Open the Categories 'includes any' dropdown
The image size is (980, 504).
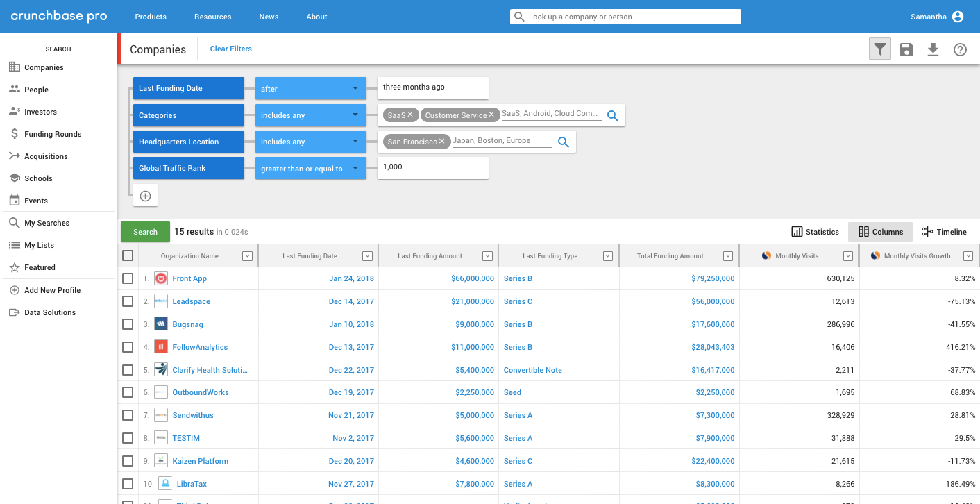[311, 115]
